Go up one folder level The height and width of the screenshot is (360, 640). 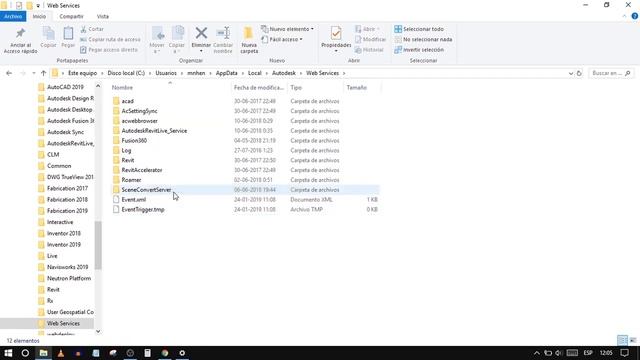click(x=43, y=73)
